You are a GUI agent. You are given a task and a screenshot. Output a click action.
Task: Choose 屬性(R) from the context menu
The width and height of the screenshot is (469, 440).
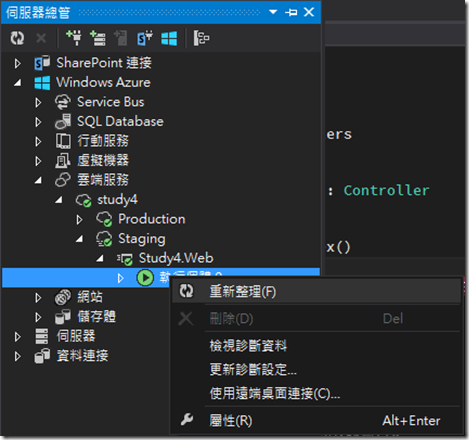[317, 421]
